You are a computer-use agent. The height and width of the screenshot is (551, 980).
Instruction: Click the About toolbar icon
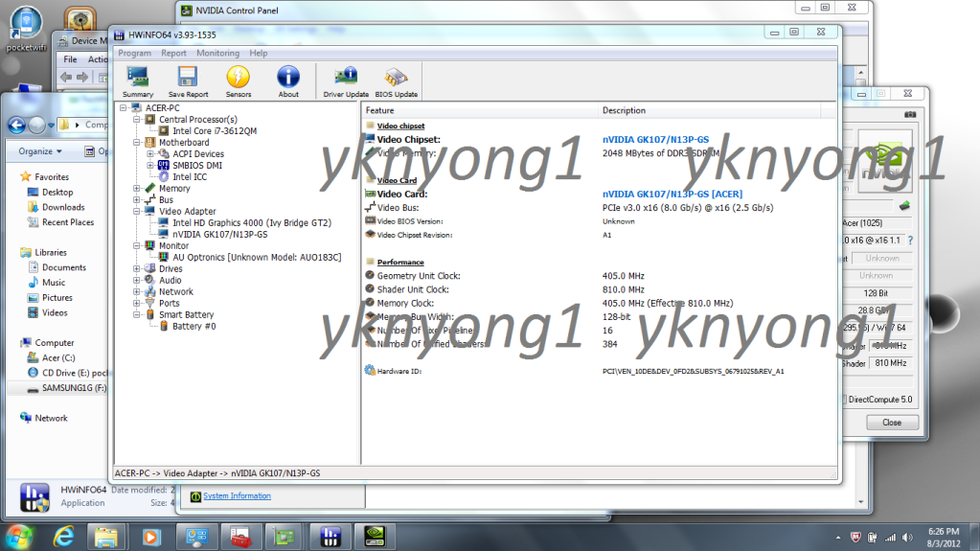tap(288, 81)
